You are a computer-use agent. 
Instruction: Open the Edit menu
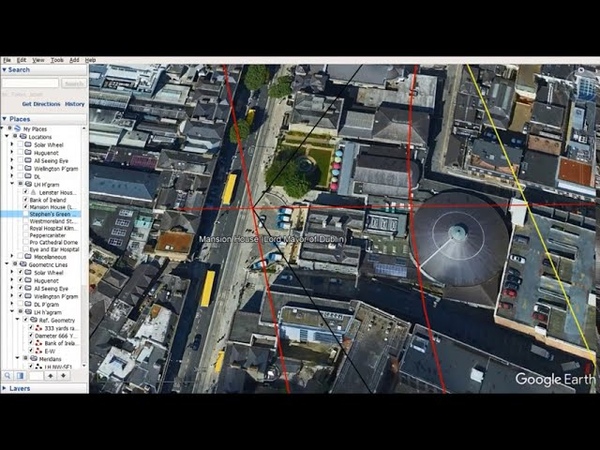pos(21,60)
